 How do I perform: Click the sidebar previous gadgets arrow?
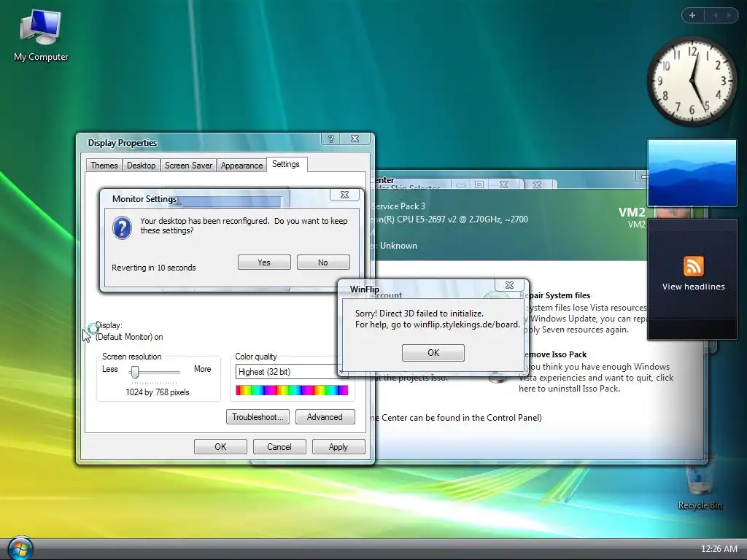click(x=715, y=15)
